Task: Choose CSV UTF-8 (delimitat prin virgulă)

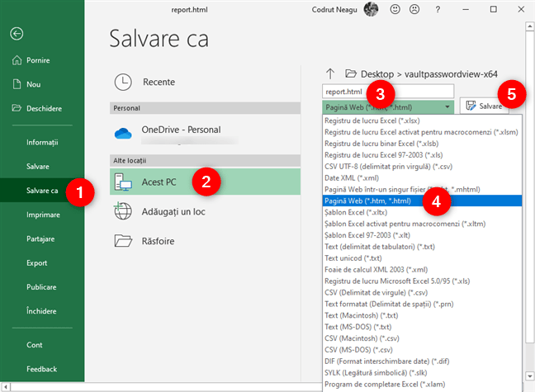Action: (x=422, y=167)
